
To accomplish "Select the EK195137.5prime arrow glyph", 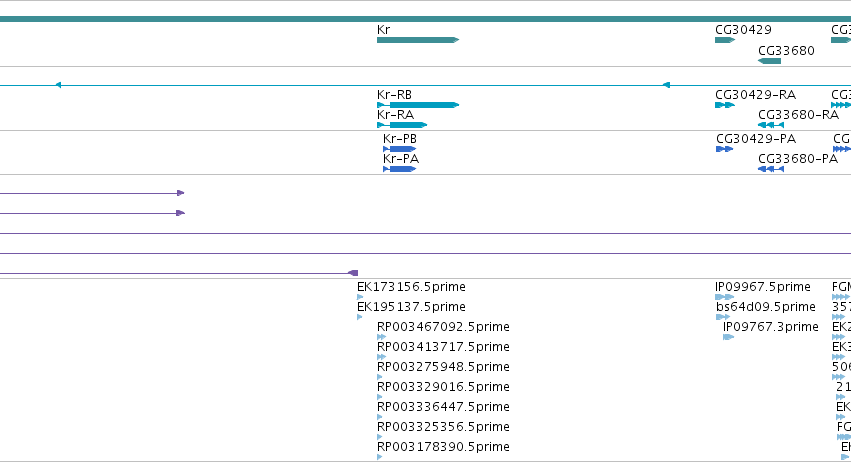I will (360, 317).
